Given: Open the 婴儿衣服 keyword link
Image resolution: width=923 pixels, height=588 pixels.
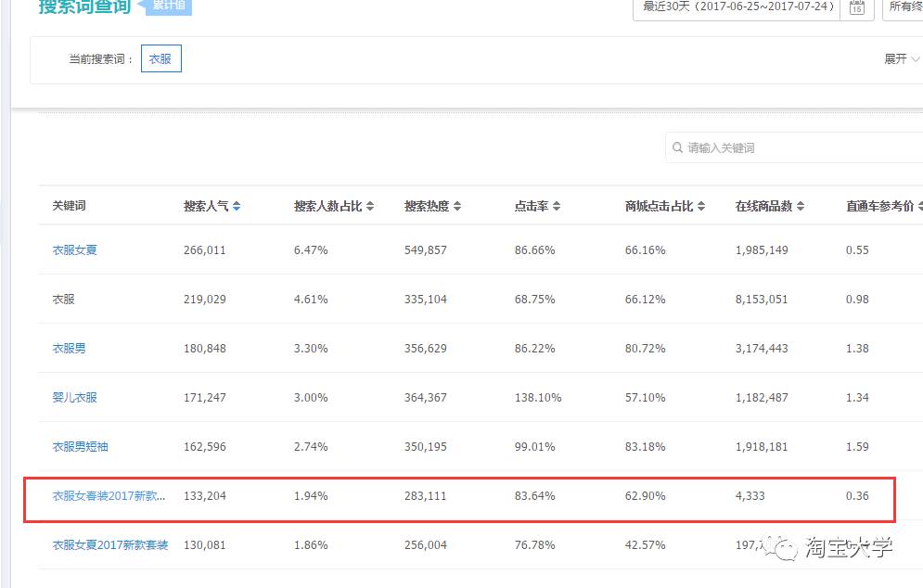Looking at the screenshot, I should coord(74,398).
